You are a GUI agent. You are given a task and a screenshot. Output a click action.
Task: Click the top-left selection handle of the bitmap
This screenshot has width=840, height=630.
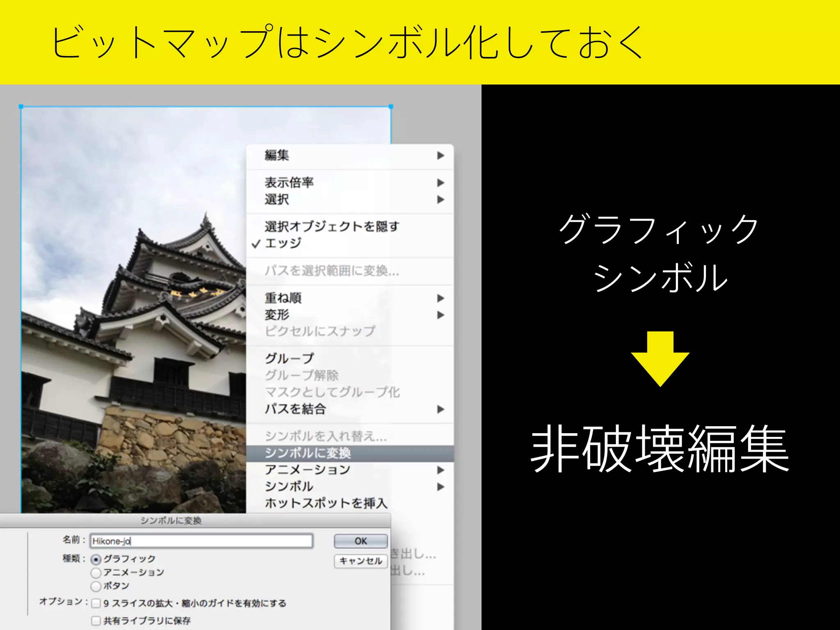coord(21,107)
